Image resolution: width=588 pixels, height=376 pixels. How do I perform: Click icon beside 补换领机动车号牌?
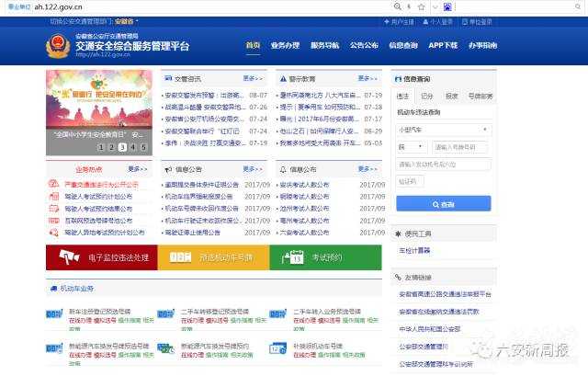[x=277, y=348]
